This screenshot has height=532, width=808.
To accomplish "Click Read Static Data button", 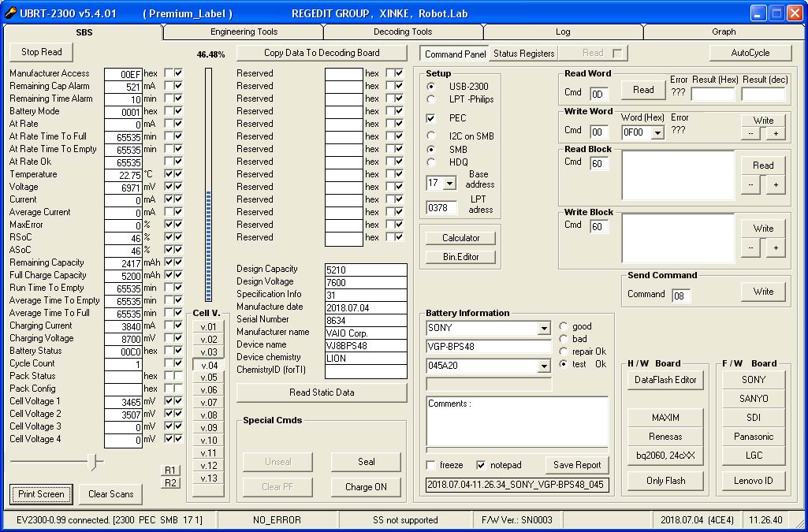I will pyautogui.click(x=322, y=392).
